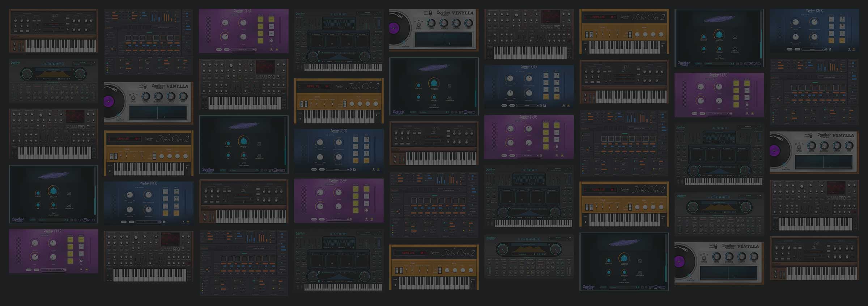The image size is (868, 306).
Task: Select the top-left EZ keys plugin thumbnail
Action: pos(54,31)
